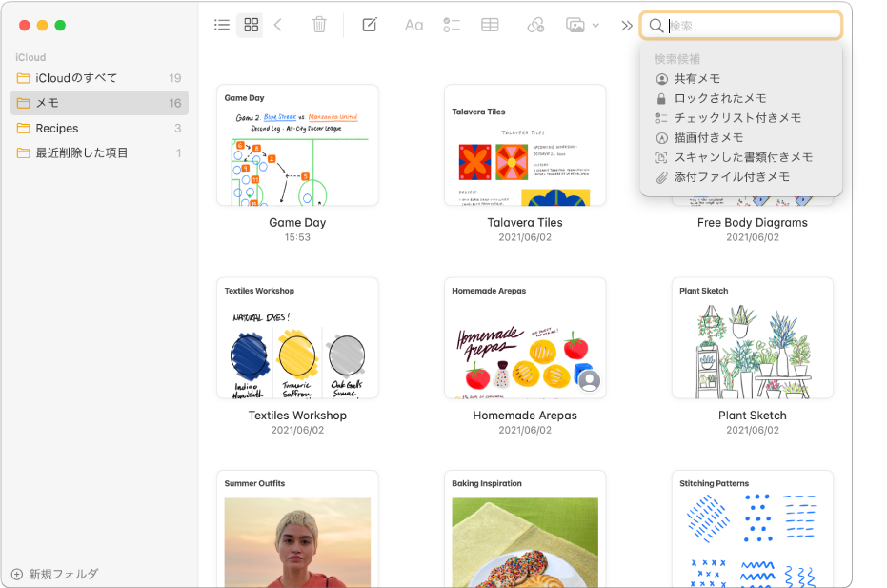Insert a checklist using the checklist icon
The height and width of the screenshot is (588, 887).
pos(452,25)
